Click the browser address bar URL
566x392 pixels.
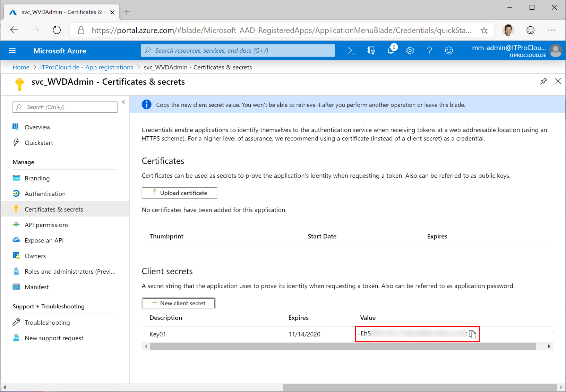pyautogui.click(x=281, y=31)
